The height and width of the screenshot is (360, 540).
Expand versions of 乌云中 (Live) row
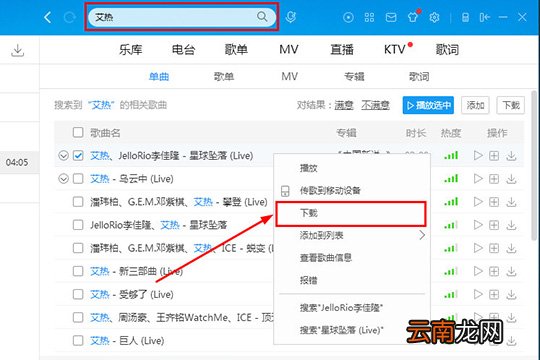tap(63, 179)
